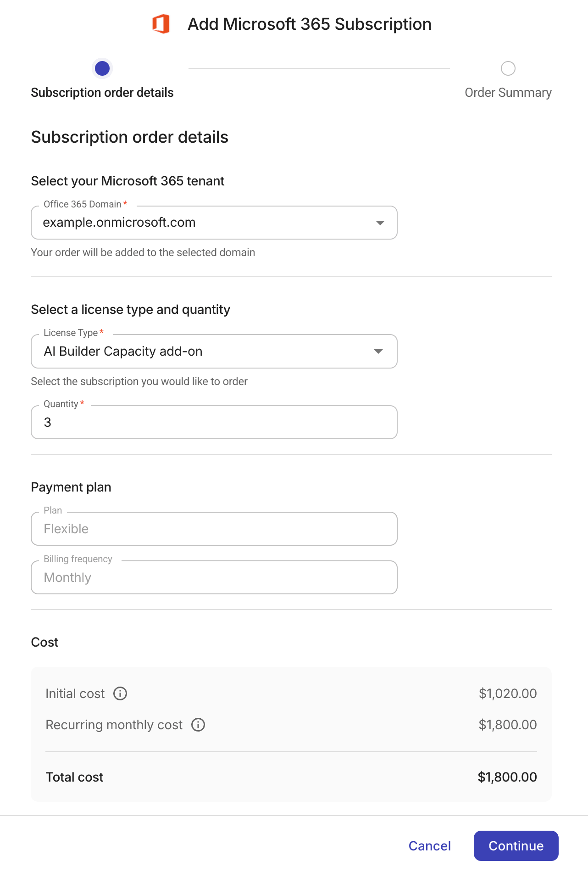Click the Subscription order details step label
588x872 pixels.
102,93
